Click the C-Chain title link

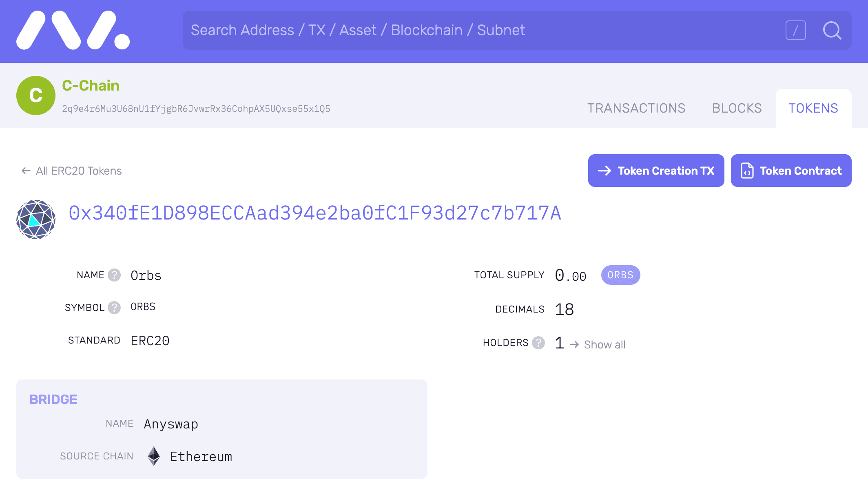[91, 86]
